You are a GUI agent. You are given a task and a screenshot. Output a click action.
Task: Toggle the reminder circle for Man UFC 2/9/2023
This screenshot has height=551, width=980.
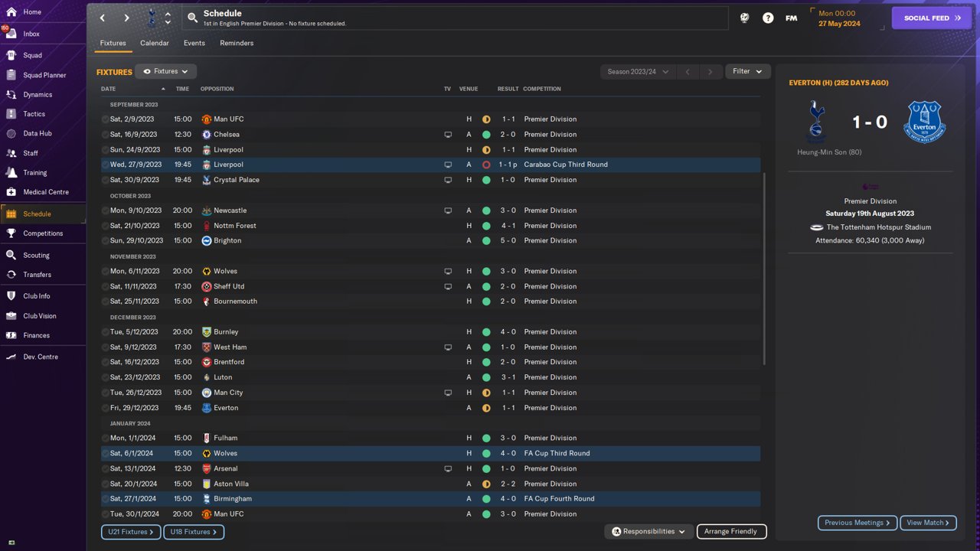[x=106, y=119]
